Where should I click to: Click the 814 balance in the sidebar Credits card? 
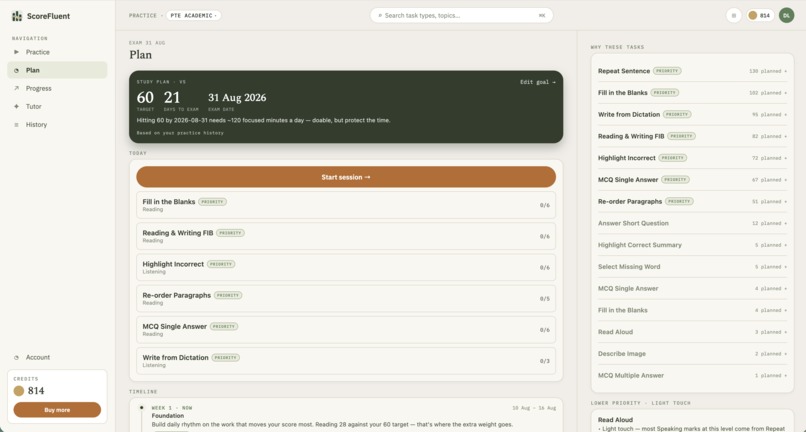coord(36,391)
